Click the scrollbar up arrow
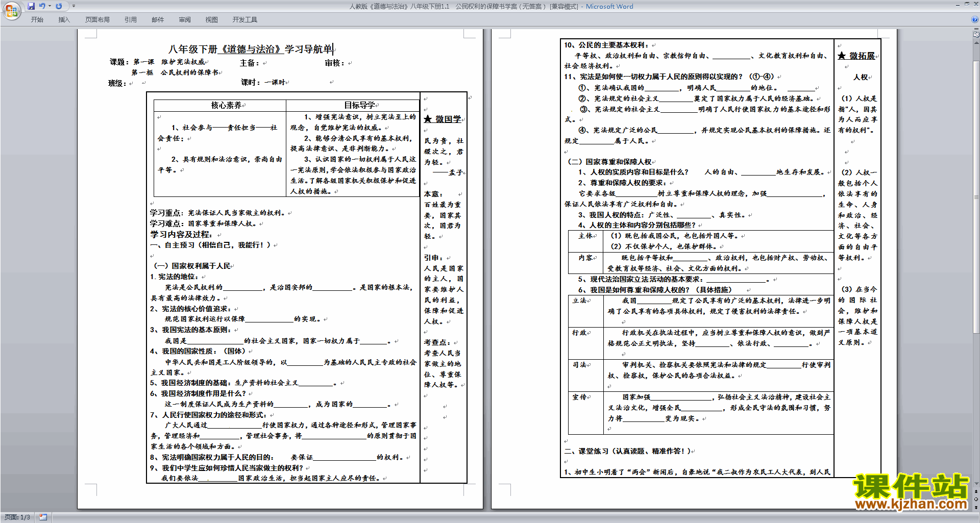 coord(976,42)
